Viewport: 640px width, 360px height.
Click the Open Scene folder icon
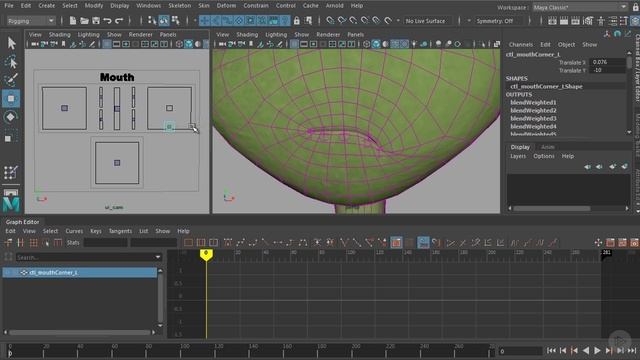pos(84,20)
